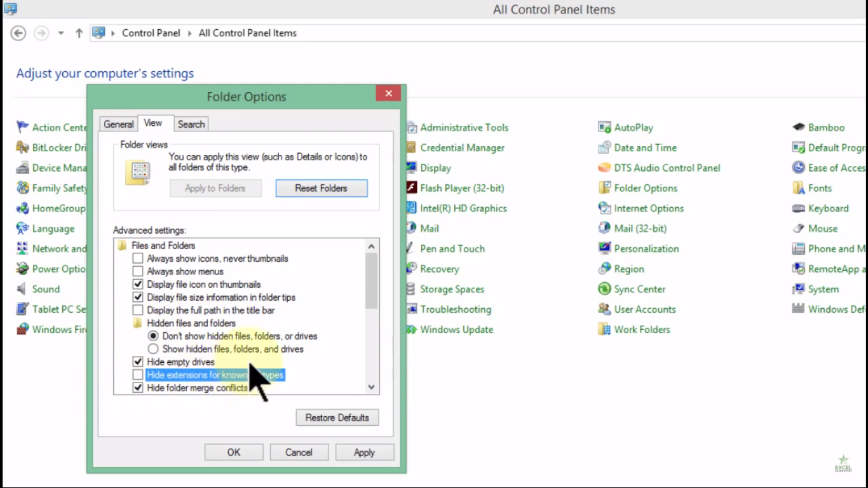The width and height of the screenshot is (868, 488).
Task: Go back with the Back arrow
Action: [x=18, y=33]
